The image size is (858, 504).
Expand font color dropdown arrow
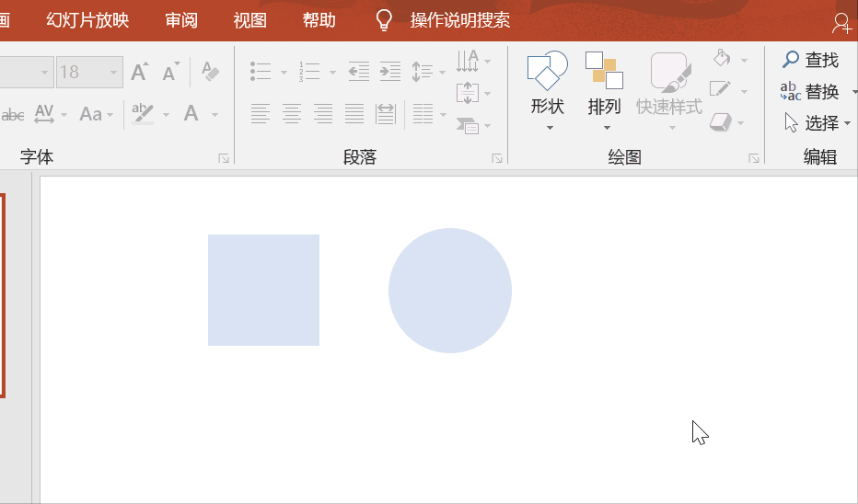tap(214, 115)
